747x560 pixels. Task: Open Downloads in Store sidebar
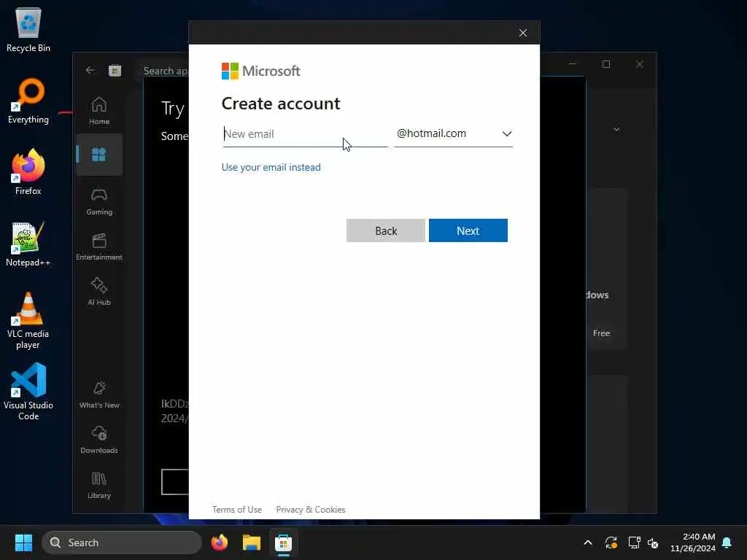coord(99,440)
